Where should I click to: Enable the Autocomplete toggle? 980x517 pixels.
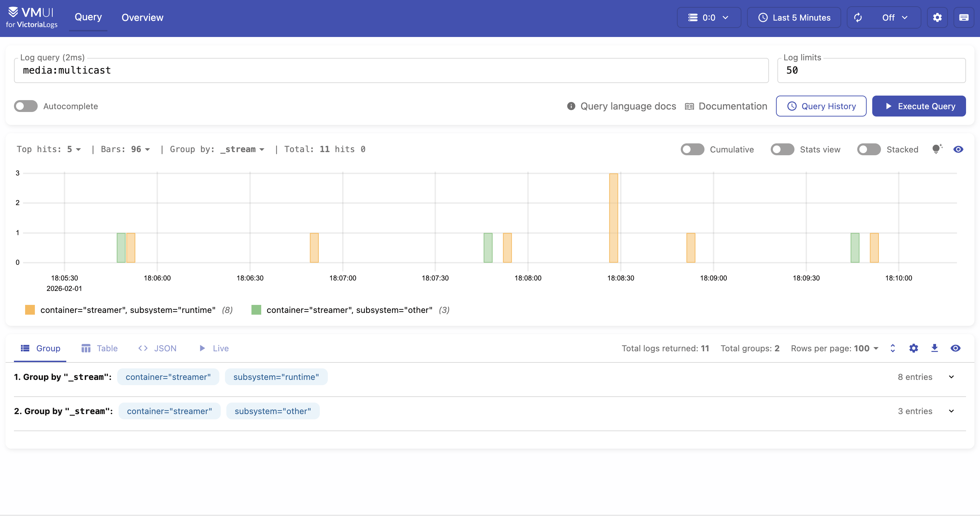pos(25,106)
